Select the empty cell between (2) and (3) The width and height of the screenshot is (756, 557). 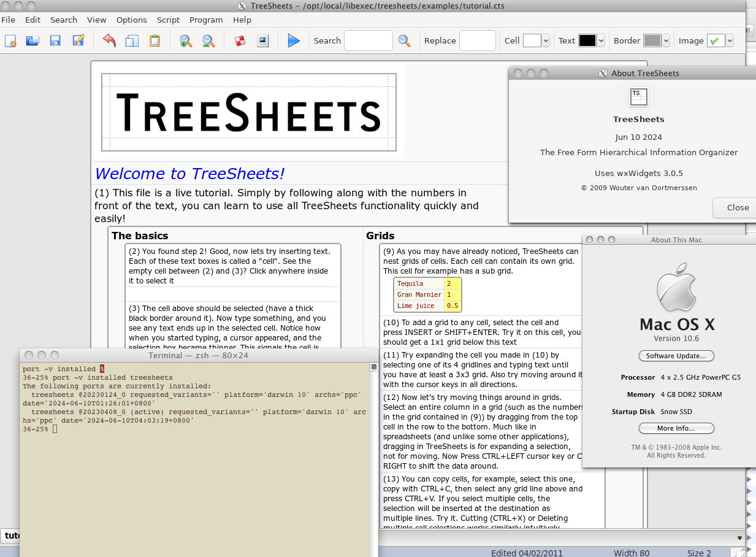click(232, 294)
